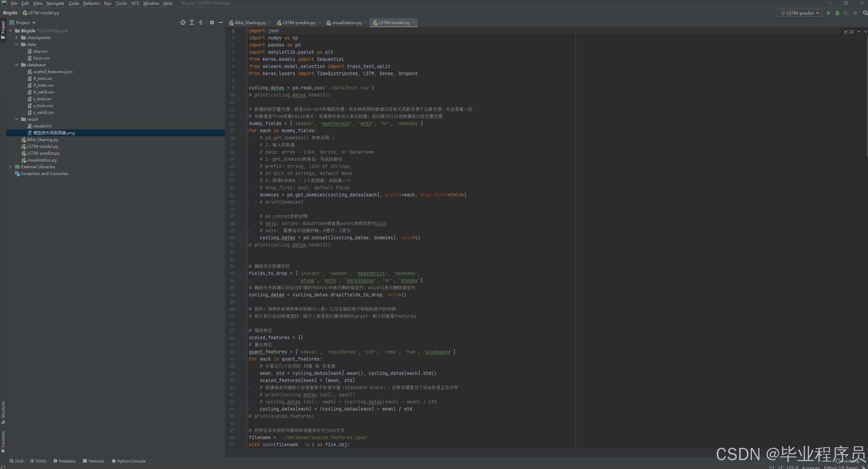Open the Refactor menu
The image size is (868, 469).
tap(91, 3)
